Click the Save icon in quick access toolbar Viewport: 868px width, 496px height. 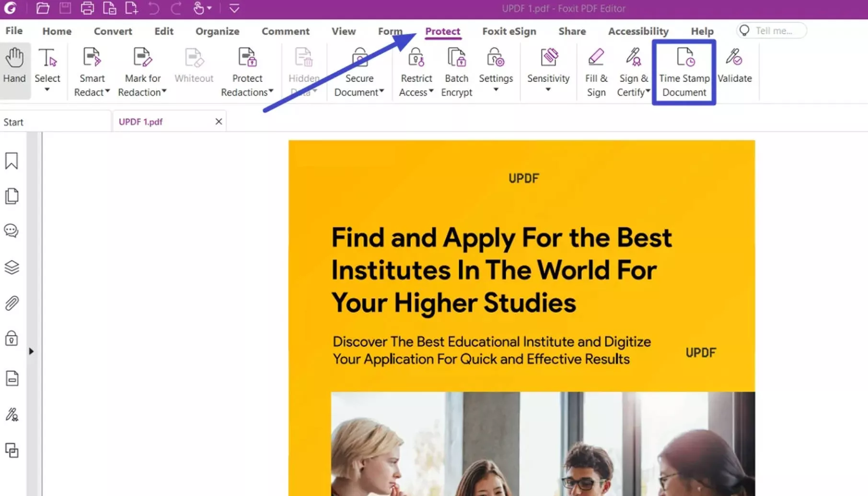coord(65,8)
